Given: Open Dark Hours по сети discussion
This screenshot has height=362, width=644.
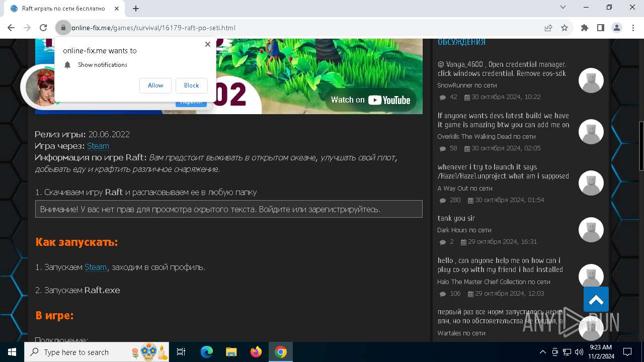Looking at the screenshot, I should [464, 230].
